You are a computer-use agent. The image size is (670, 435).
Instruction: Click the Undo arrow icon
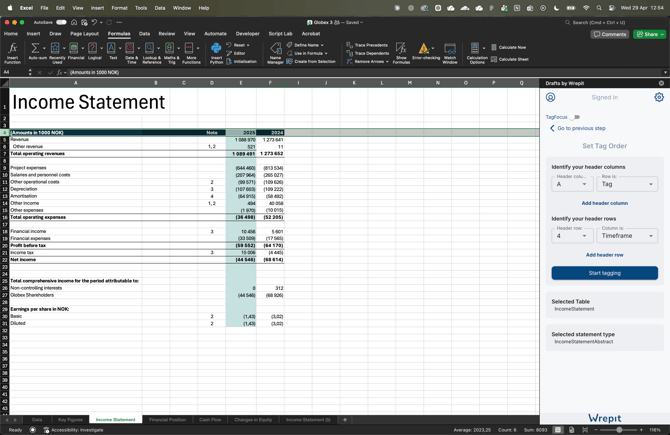[x=94, y=22]
